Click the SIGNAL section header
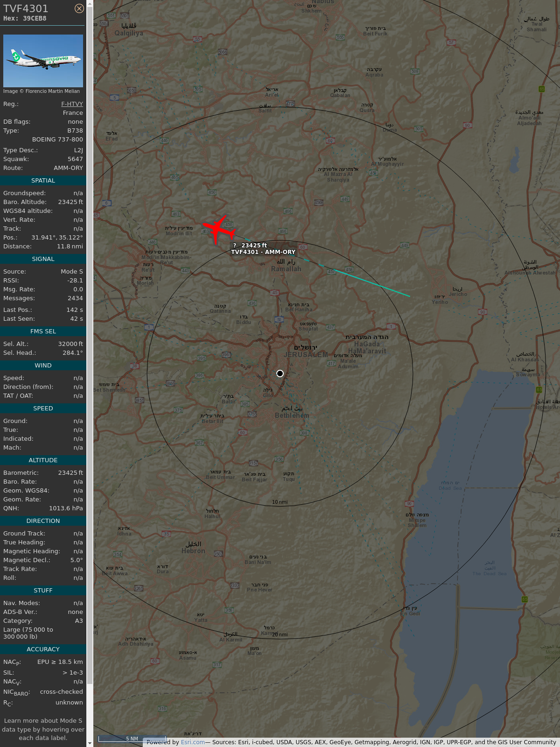The width and height of the screenshot is (560, 747). [43, 259]
